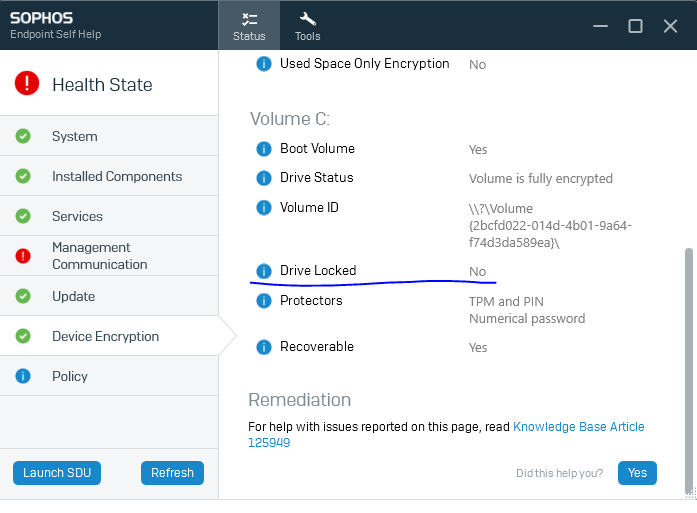
Task: Click red alert icon beside Management Communication
Action: click(x=23, y=256)
